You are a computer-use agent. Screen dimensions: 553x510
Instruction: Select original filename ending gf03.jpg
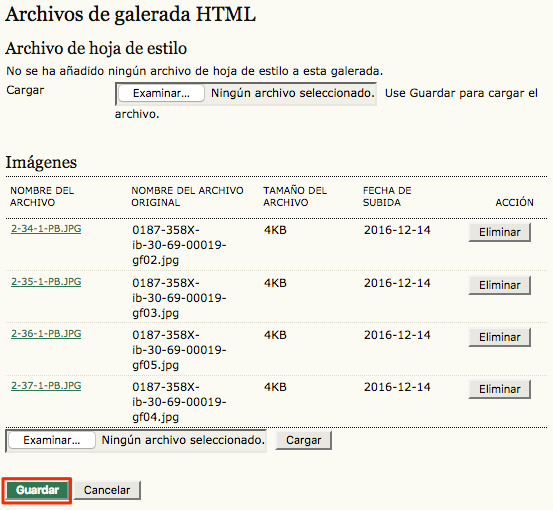[179, 298]
